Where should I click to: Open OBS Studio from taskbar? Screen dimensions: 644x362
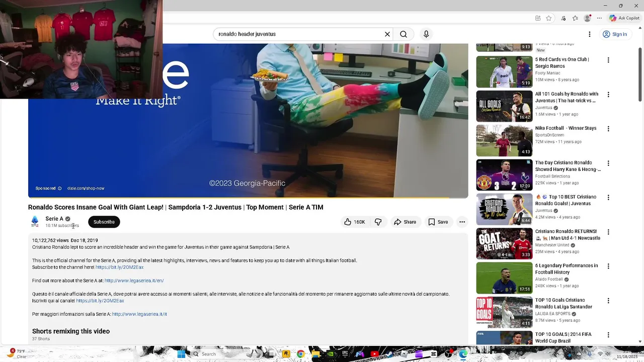(x=448, y=354)
